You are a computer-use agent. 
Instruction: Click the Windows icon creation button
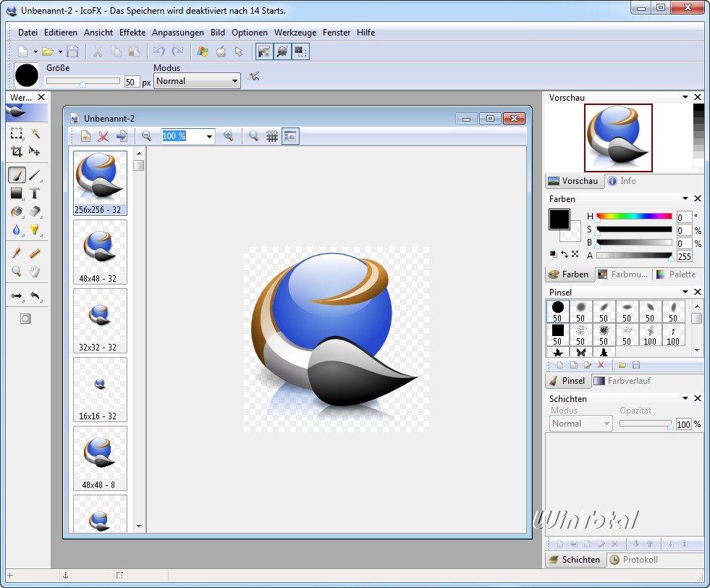(x=203, y=51)
